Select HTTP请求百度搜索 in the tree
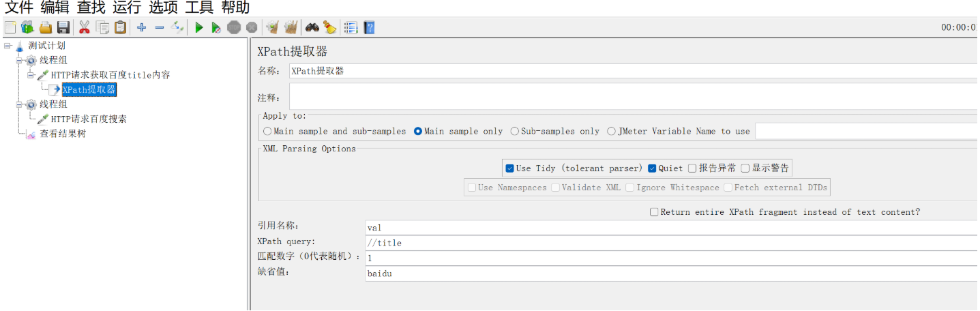Viewport: 980px width, 311px height. 89,119
